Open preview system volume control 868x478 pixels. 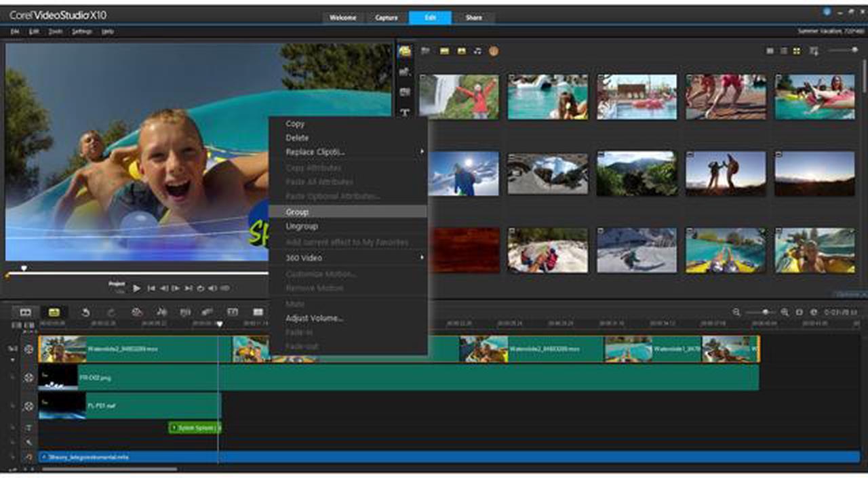pyautogui.click(x=213, y=288)
